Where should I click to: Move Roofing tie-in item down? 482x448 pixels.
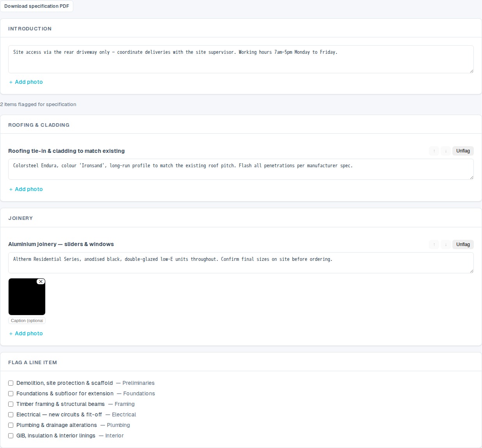tap(446, 151)
